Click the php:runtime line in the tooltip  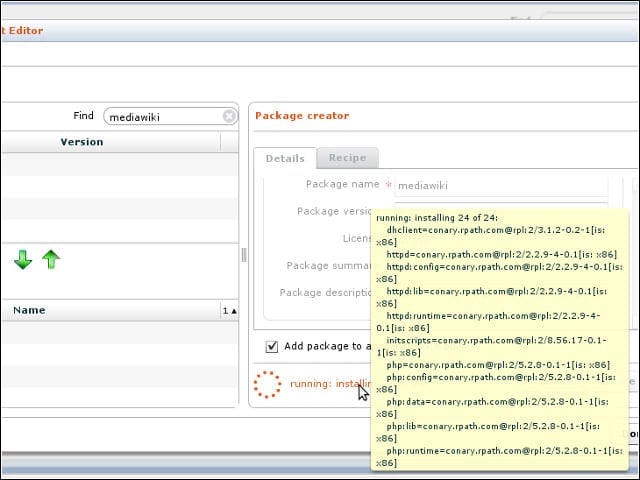[500, 457]
